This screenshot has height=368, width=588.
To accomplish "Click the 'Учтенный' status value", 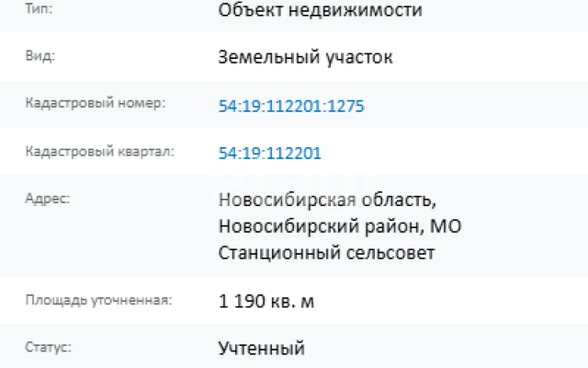I will (x=261, y=349).
